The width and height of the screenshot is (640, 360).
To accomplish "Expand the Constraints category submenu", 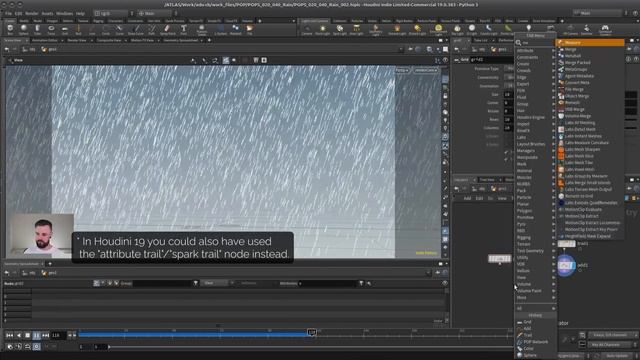I will [535, 57].
